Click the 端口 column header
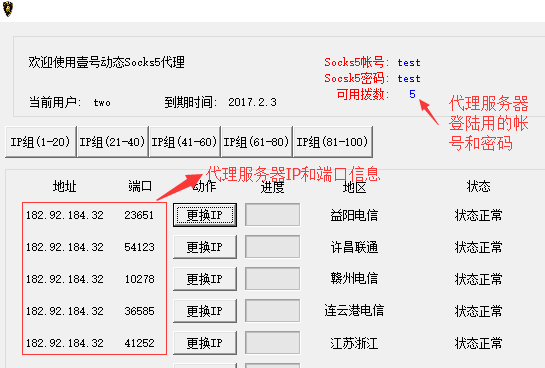545x368 pixels. (140, 187)
